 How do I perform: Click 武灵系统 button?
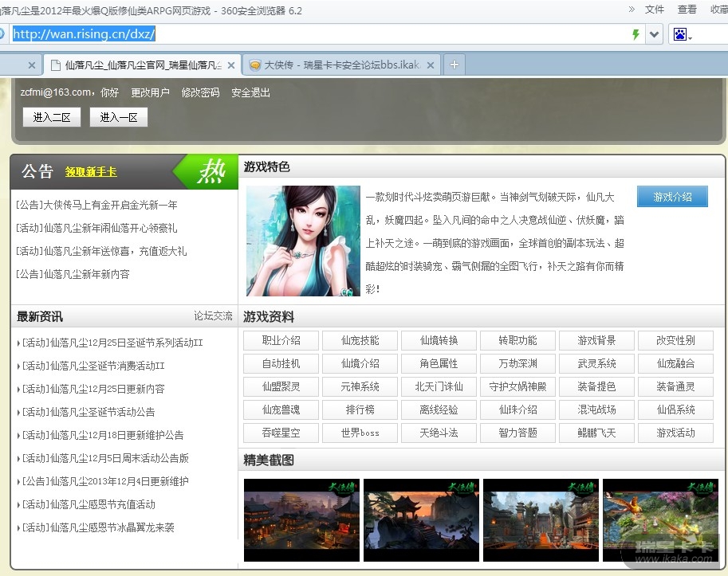(596, 363)
